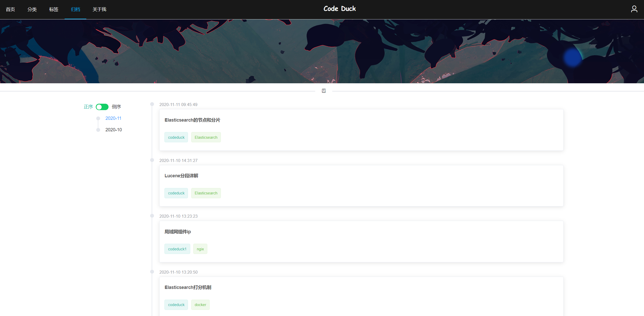Screen dimensions: 644x316
Task: Select the 归档 navigation tab
Action: point(75,9)
